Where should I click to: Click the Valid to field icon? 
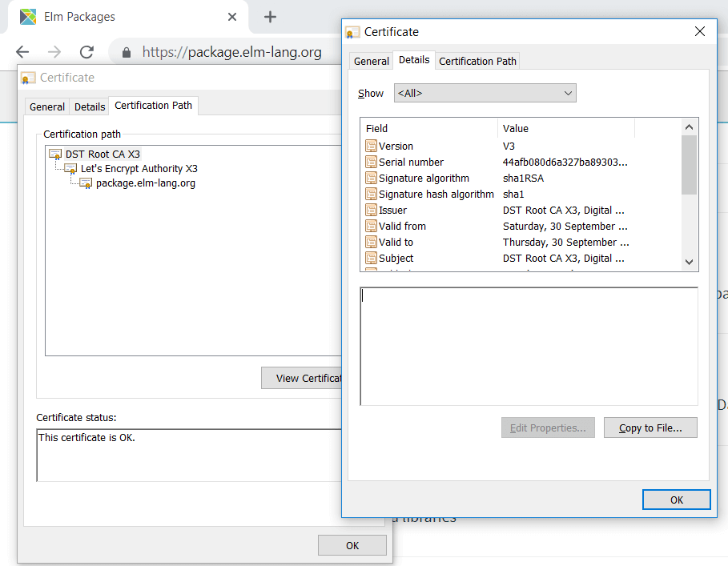371,243
